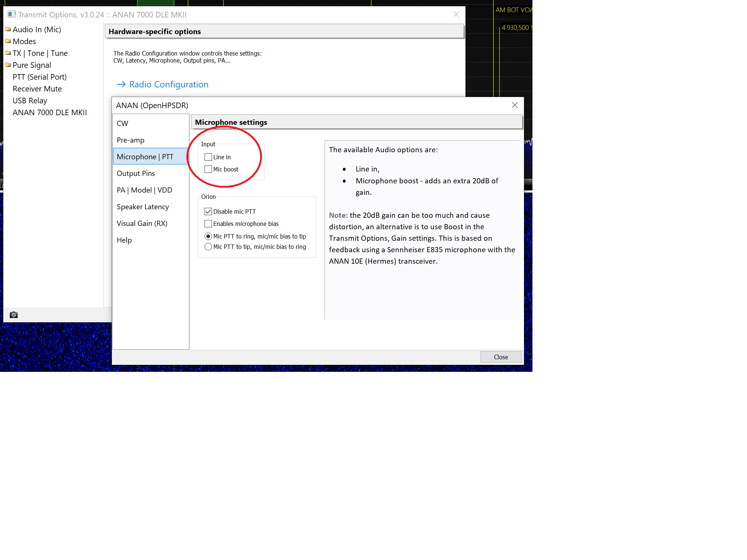Viewport: 747px width, 560px height.
Task: Select USB Relay option
Action: click(x=30, y=101)
